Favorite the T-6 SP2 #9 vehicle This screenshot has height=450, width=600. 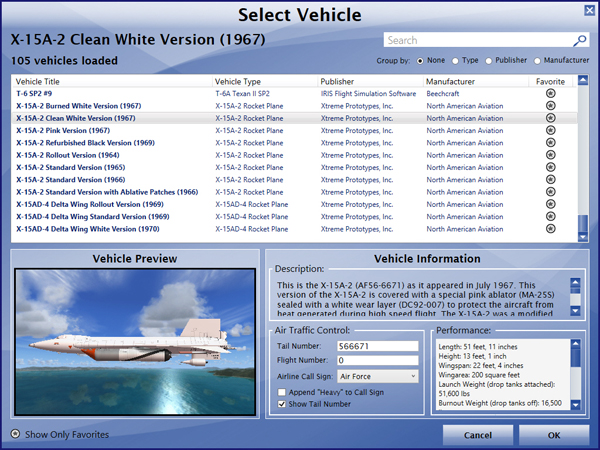pyautogui.click(x=551, y=93)
